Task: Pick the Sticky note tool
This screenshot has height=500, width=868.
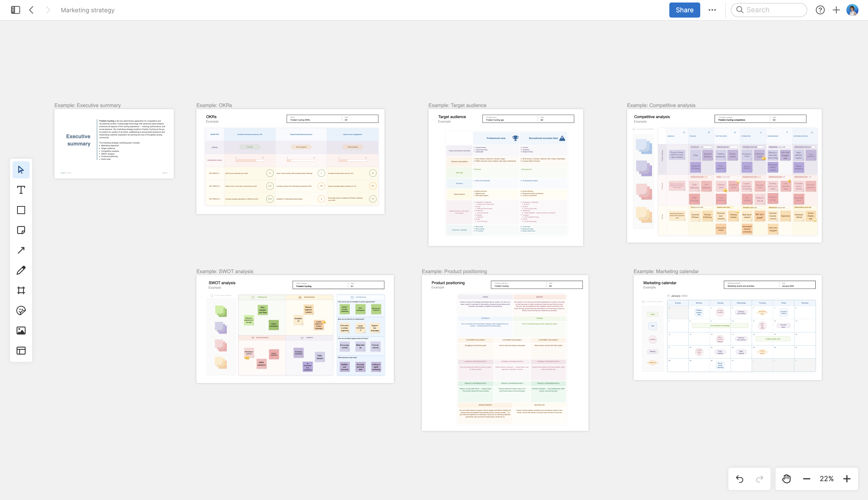Action: 21,230
